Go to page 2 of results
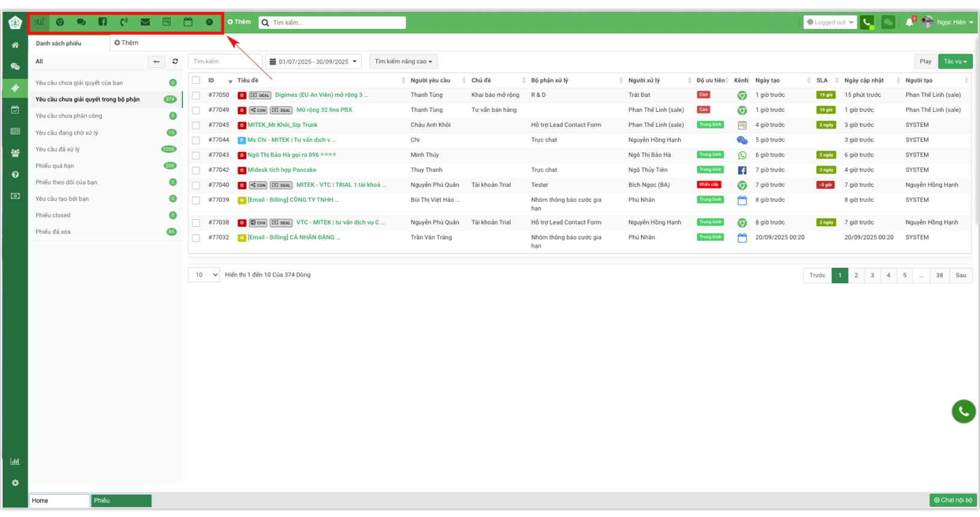 point(856,275)
